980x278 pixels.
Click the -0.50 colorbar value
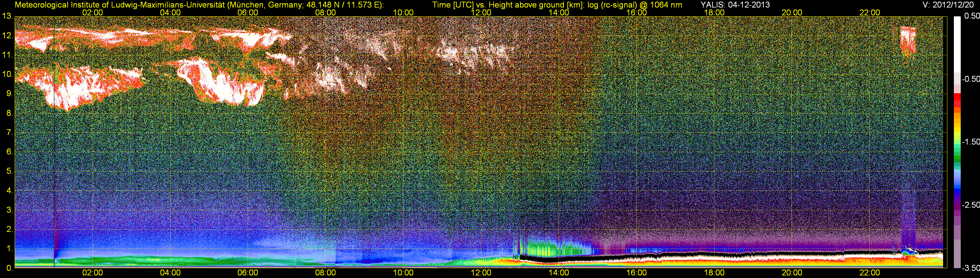click(x=971, y=79)
